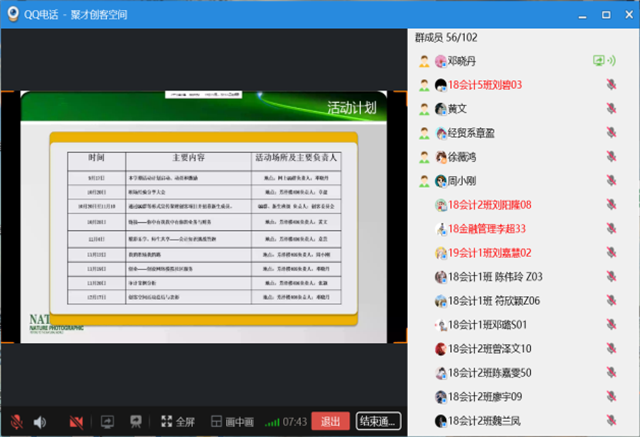Click the 结束通... end call button
Viewport: 640px width, 437px height.
click(379, 421)
